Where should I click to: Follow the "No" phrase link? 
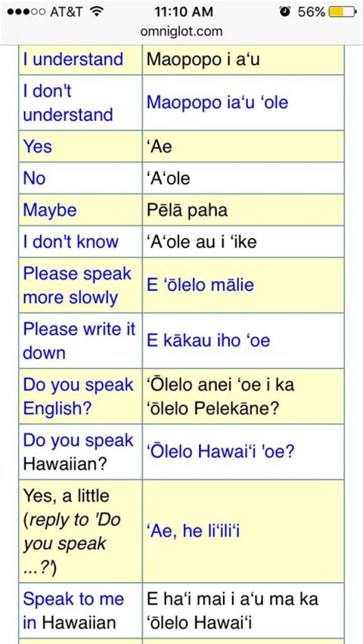34,178
